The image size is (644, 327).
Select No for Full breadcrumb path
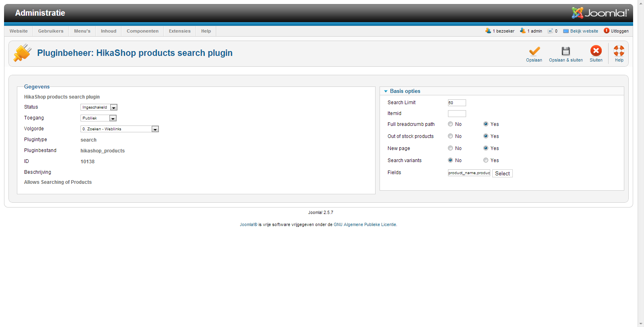point(450,124)
